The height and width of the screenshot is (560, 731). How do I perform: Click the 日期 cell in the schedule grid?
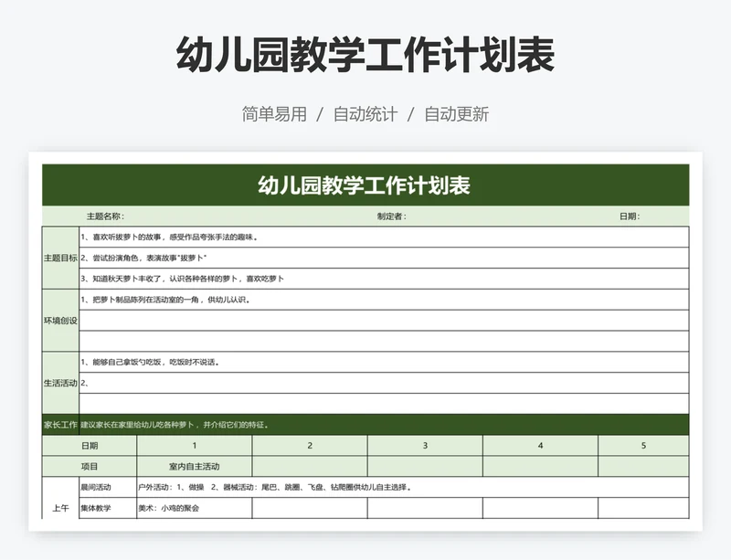click(90, 446)
